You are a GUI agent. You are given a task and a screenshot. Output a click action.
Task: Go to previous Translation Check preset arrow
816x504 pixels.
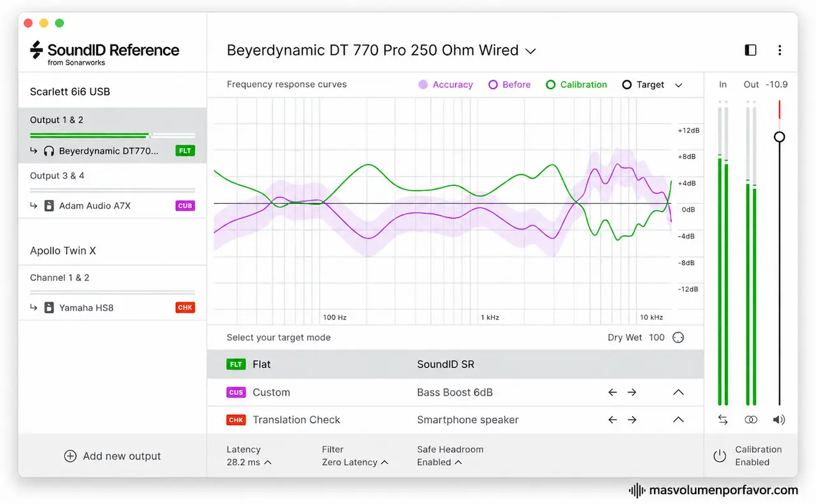613,420
